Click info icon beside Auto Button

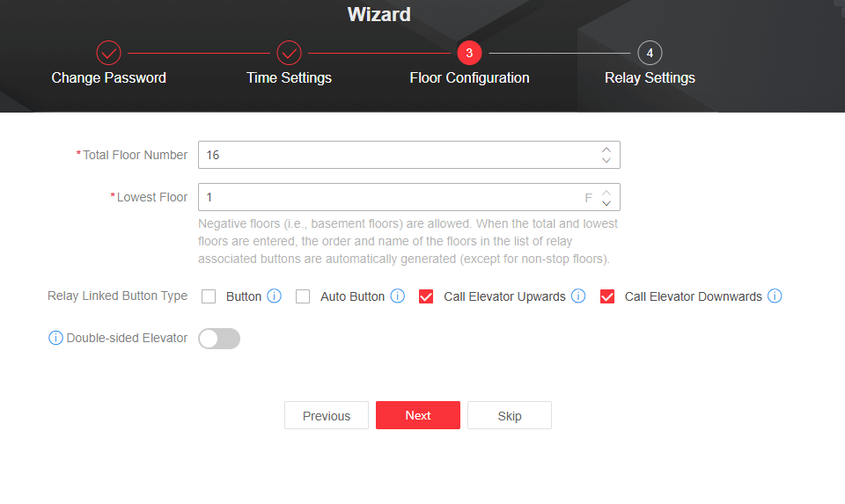(398, 296)
